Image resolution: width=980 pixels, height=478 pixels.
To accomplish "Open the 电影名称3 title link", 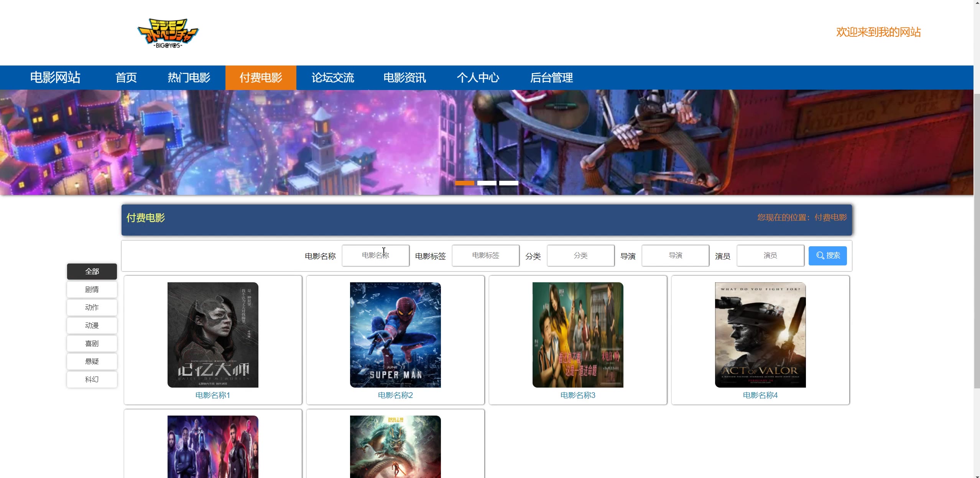I will [x=577, y=395].
